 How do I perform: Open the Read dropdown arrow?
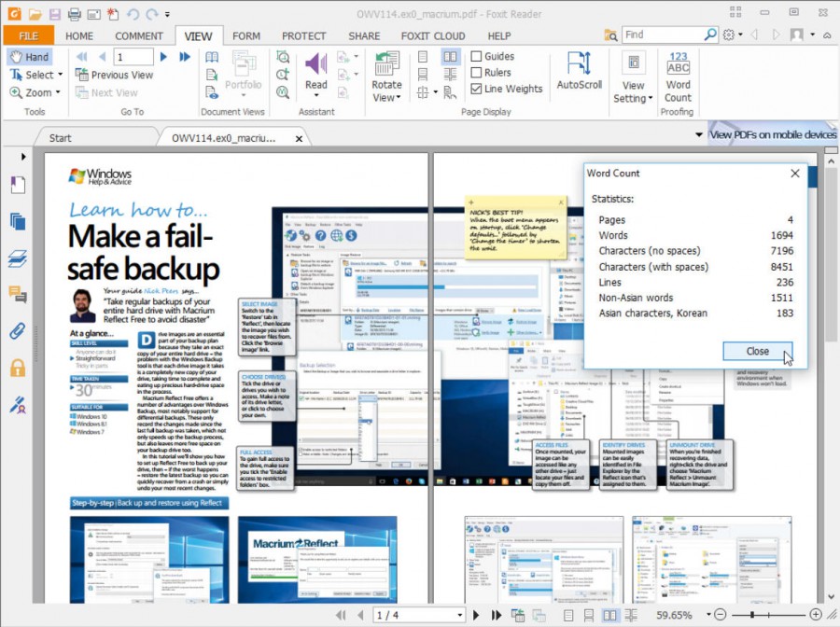pos(316,95)
